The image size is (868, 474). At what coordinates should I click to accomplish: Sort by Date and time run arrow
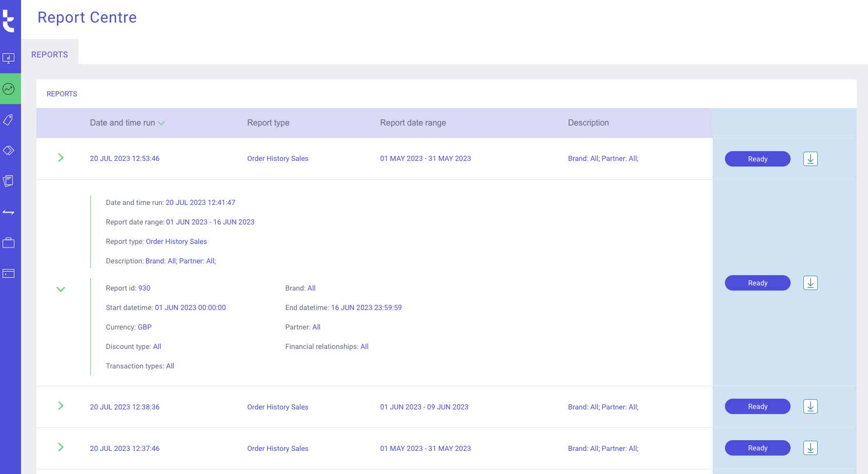coord(161,123)
